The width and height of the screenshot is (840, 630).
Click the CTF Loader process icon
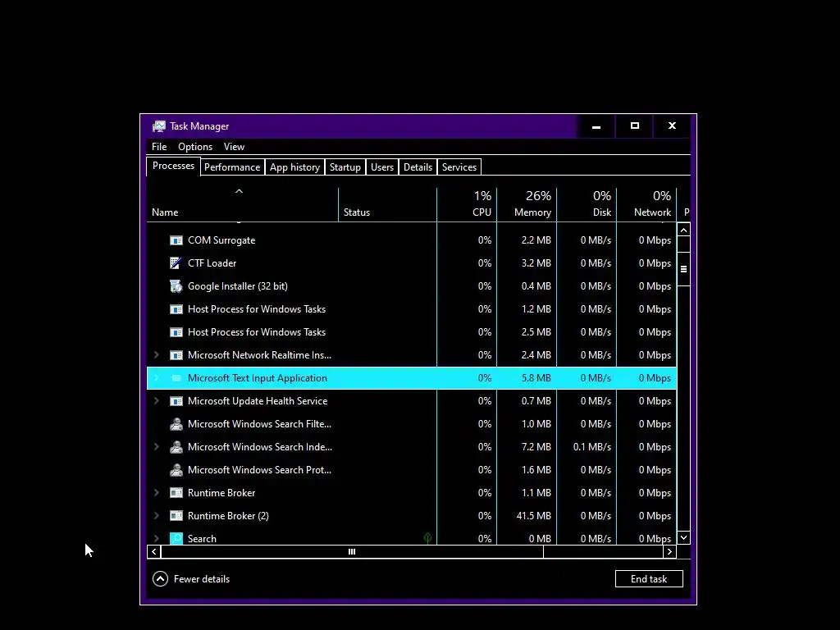tap(176, 263)
